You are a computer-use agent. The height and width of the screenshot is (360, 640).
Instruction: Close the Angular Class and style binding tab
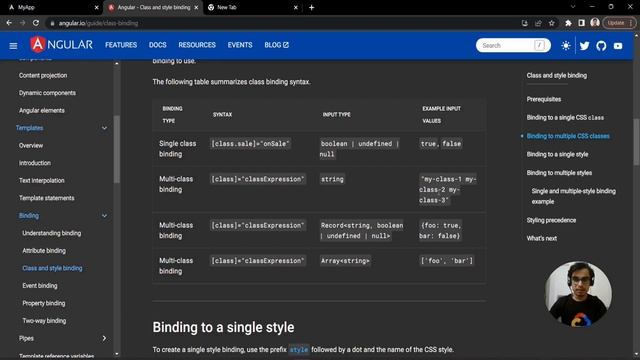pyautogui.click(x=196, y=7)
